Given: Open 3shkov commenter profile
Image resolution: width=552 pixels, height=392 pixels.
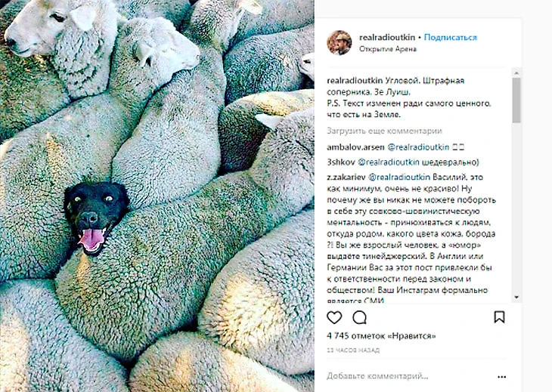Looking at the screenshot, I should point(341,162).
